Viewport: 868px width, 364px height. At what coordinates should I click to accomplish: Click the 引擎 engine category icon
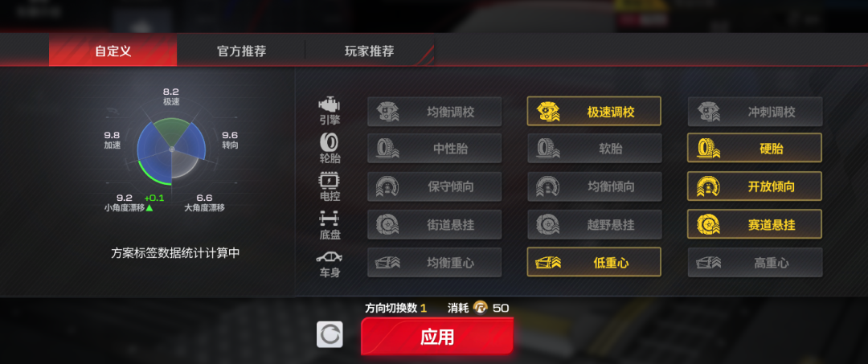[330, 104]
